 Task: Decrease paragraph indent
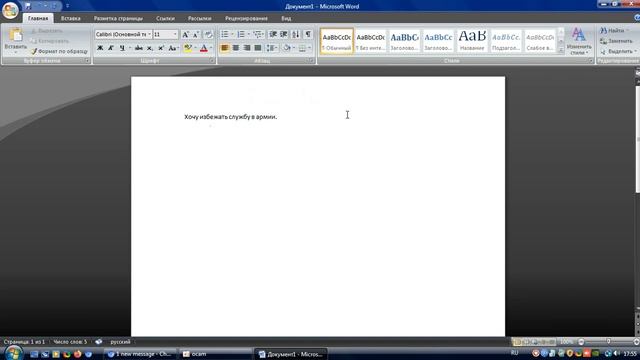coord(273,34)
